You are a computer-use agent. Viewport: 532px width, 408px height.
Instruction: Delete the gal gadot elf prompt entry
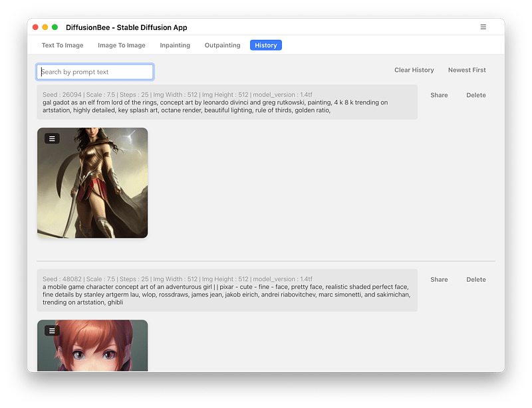pyautogui.click(x=476, y=95)
